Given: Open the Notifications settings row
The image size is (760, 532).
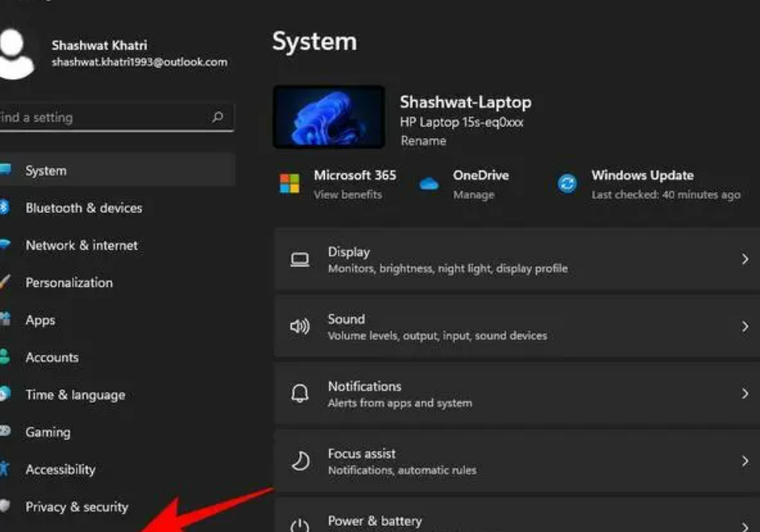Looking at the screenshot, I should (517, 393).
